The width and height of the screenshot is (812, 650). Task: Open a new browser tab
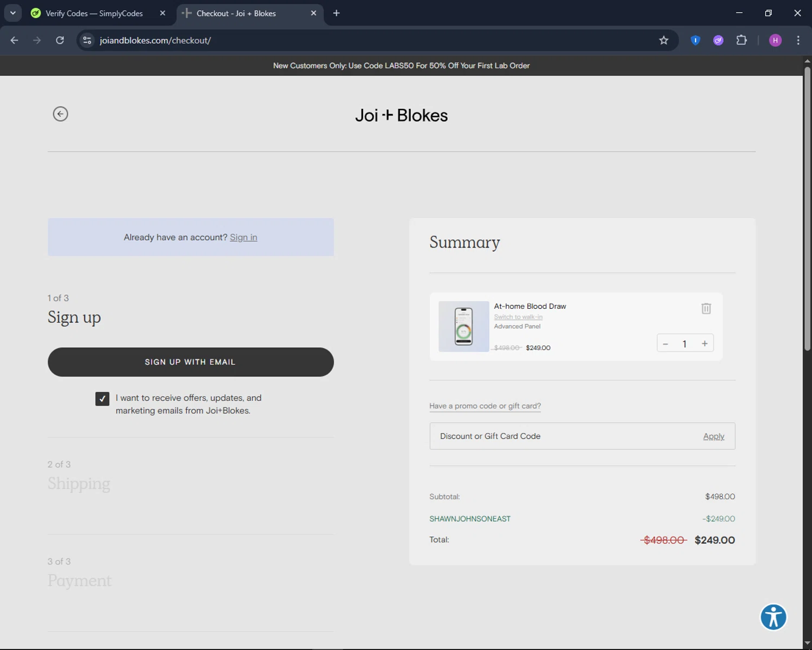click(336, 13)
